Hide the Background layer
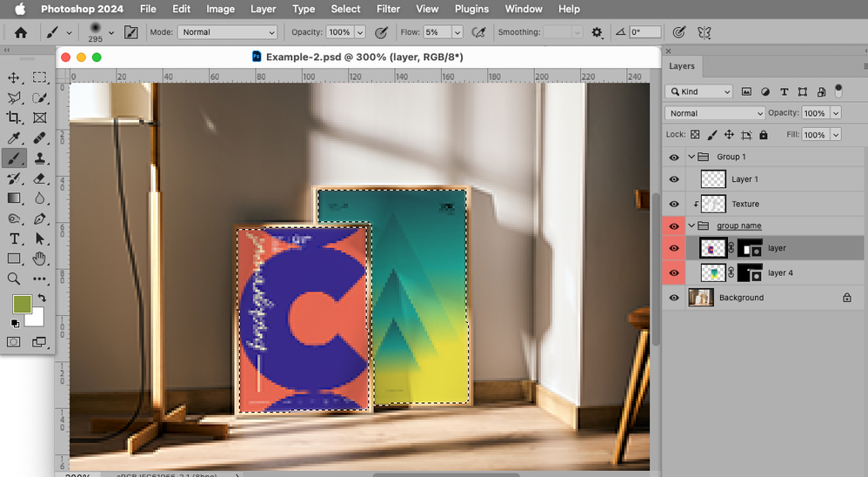Viewport: 868px width, 477px height. coord(674,298)
